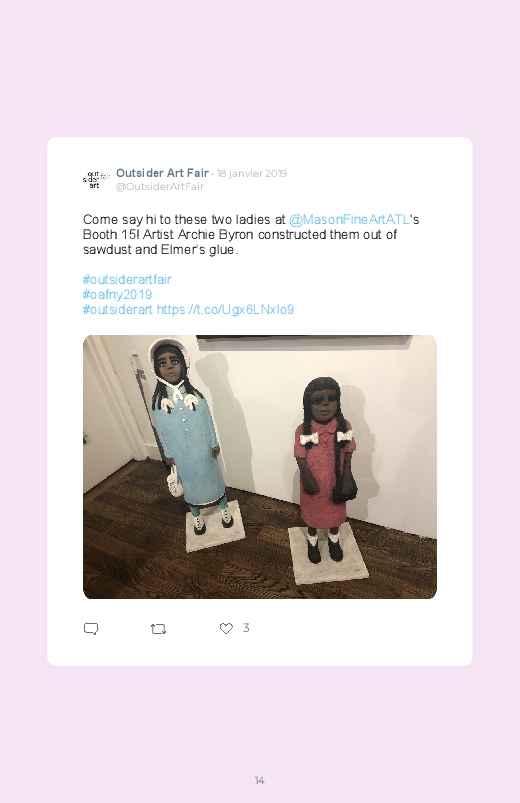Click the @OutsiderArtFair handle

tap(160, 186)
